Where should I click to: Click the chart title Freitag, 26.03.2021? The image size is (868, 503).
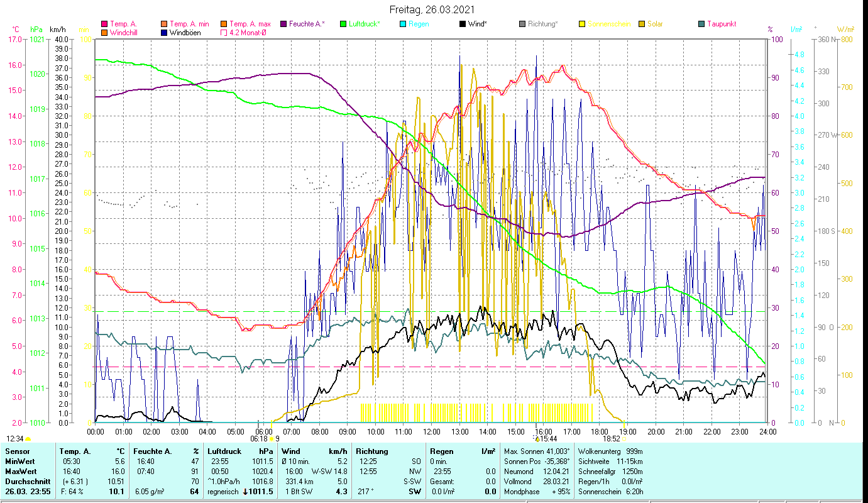[x=432, y=9]
